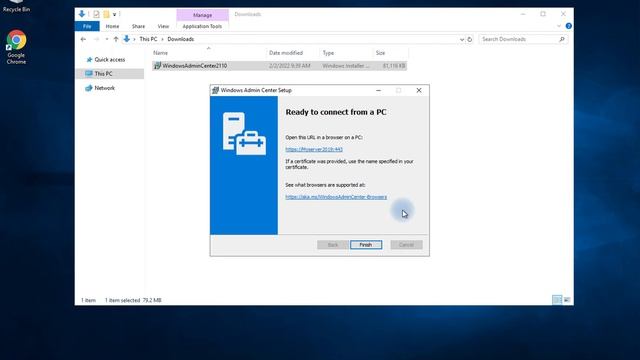Screen dimensions: 640x360
Task: Select This PC in the navigation pane
Action: click(x=110, y=73)
